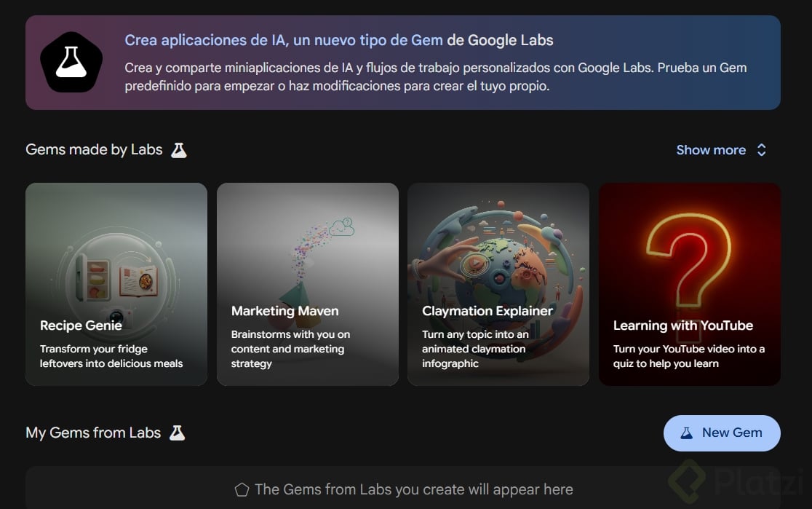Click the banner description about miniaplicaciones de IA

435,76
